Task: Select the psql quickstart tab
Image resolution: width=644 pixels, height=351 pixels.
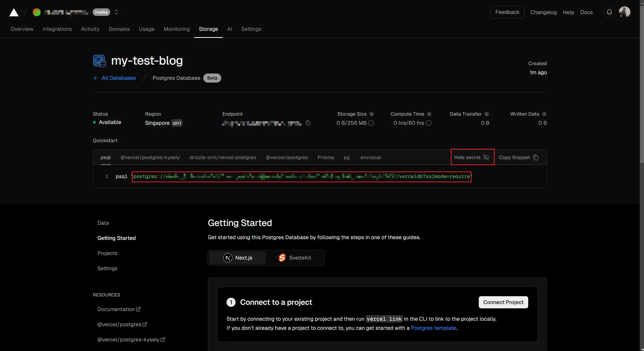Action: pos(106,157)
